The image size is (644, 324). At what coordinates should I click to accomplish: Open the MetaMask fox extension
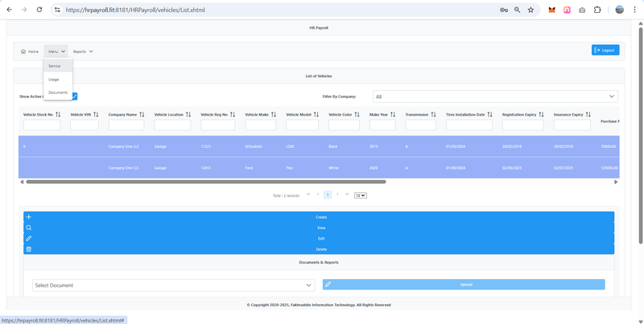tap(551, 10)
